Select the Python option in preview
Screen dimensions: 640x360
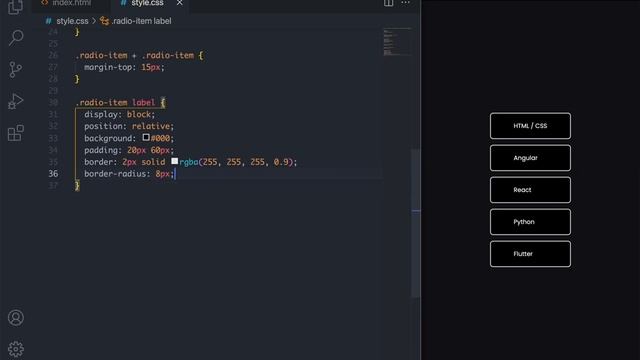click(x=530, y=222)
